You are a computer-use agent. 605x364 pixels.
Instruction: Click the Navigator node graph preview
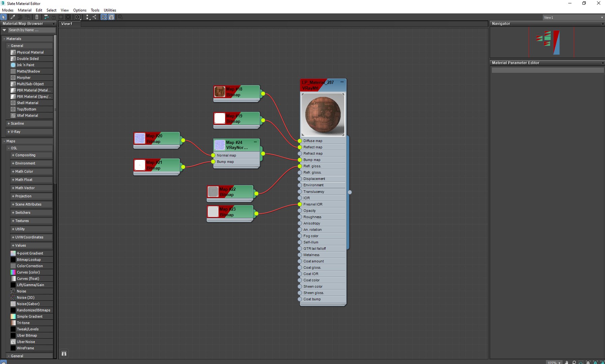[548, 42]
